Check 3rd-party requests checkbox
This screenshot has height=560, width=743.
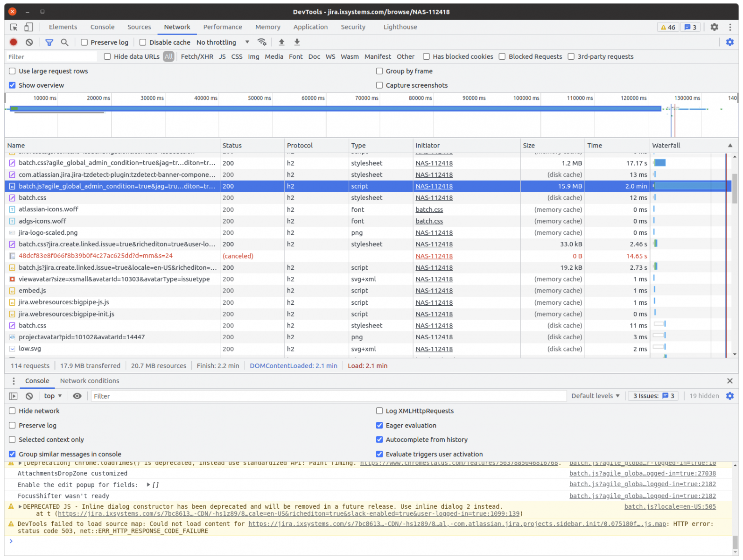tap(571, 56)
